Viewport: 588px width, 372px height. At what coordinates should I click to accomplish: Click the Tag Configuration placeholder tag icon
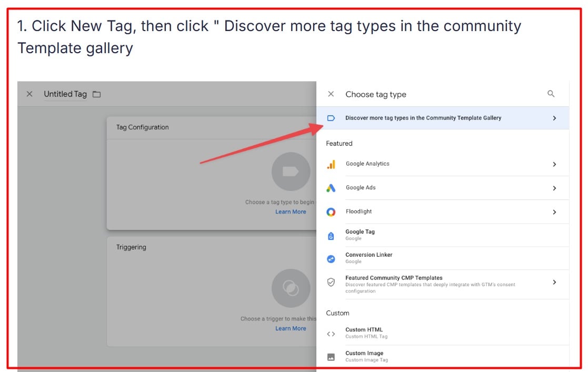pos(291,172)
